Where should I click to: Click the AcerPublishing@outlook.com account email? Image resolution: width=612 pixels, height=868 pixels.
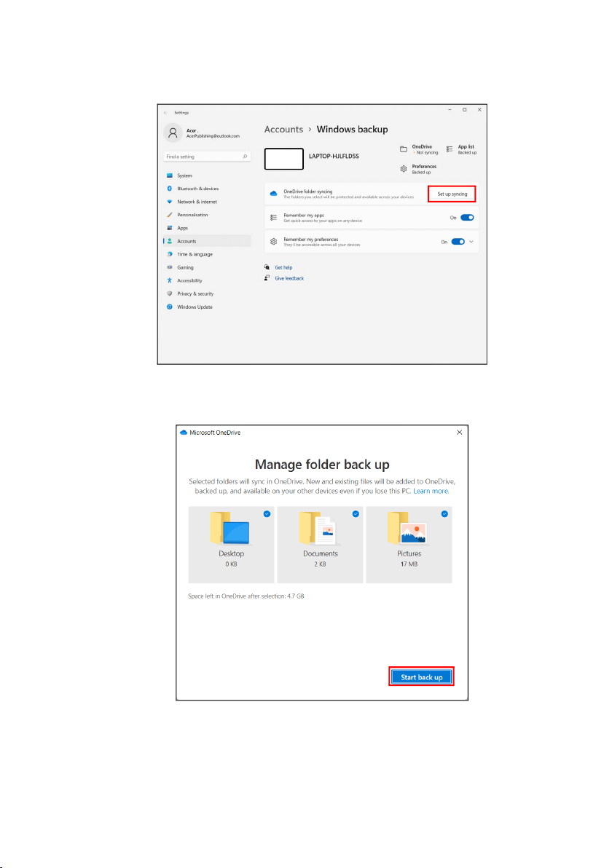point(213,136)
